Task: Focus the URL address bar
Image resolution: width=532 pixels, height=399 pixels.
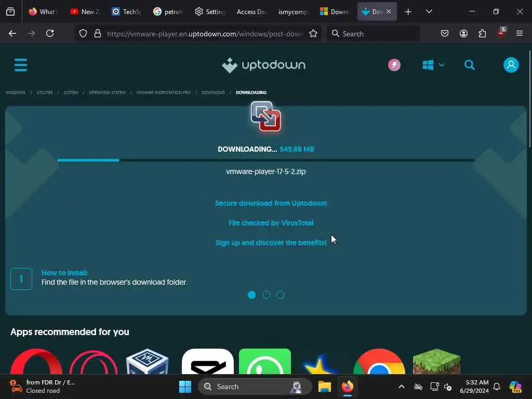Action: (205, 34)
